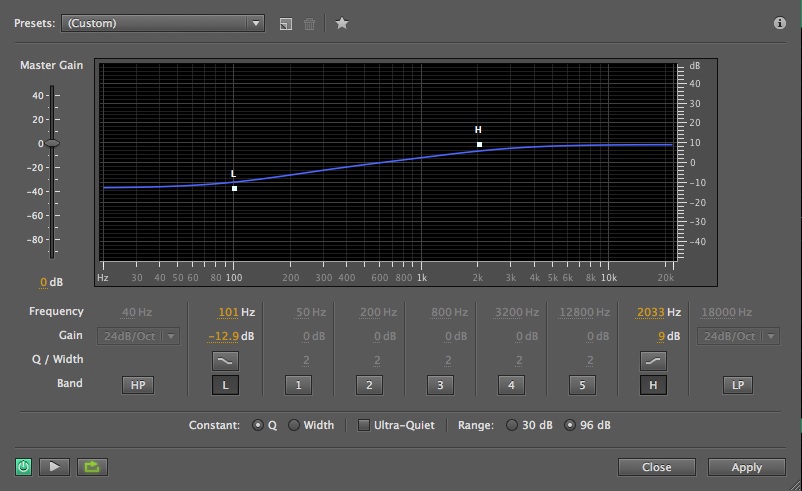Click the low shelf Q/Width shape icon
This screenshot has height=491, width=802.
(x=225, y=360)
